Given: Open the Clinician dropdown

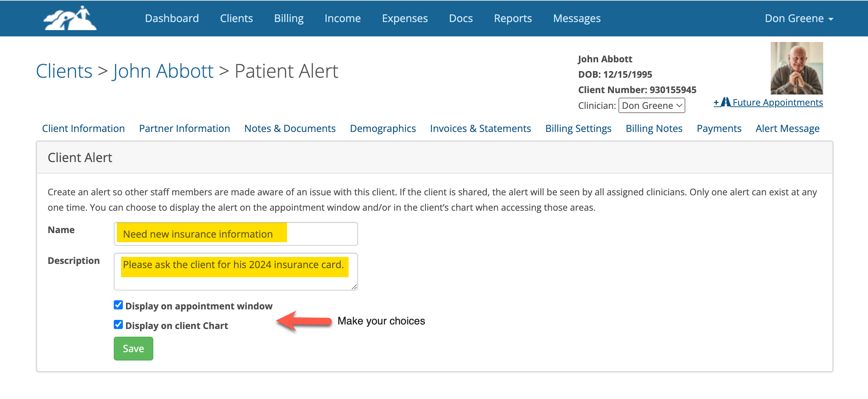Looking at the screenshot, I should [652, 105].
